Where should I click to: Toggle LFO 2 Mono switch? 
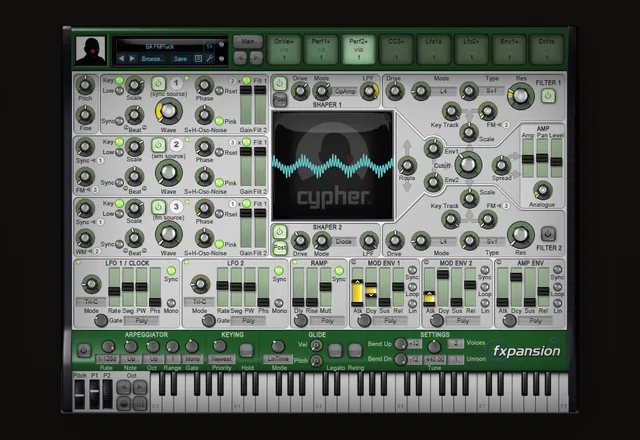click(x=279, y=303)
